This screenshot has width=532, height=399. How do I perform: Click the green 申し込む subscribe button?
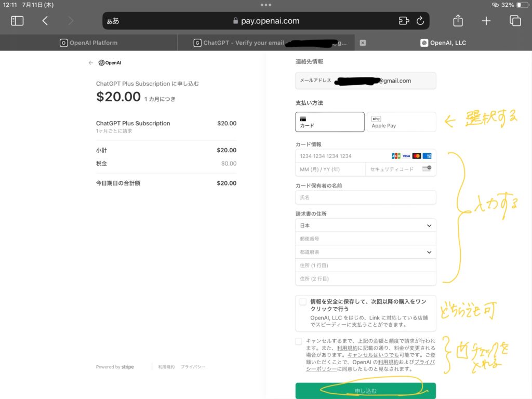click(366, 391)
